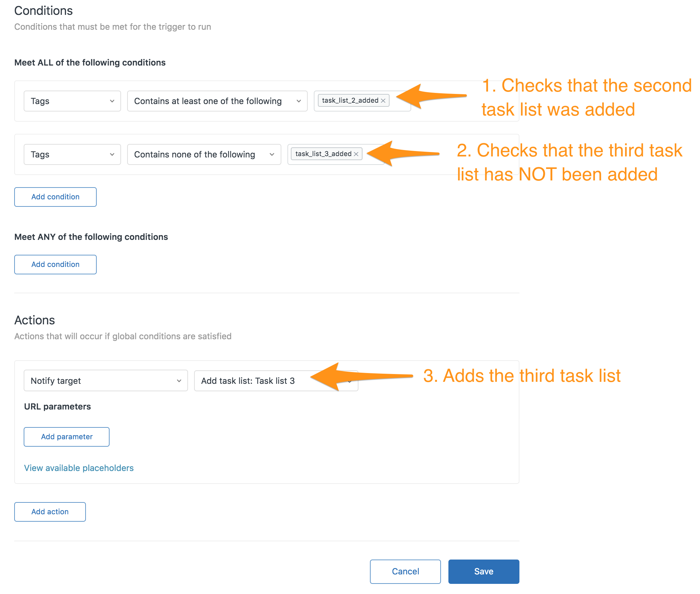The image size is (700, 594).
Task: Remove the task_list_2_added tag
Action: point(383,101)
